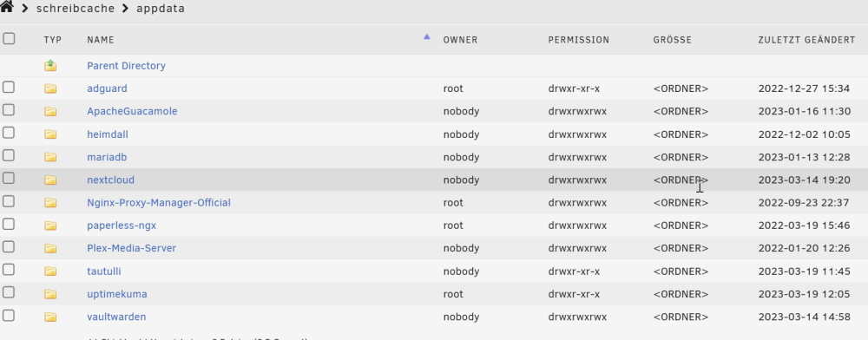Click the ascending sort arrow indicator
This screenshot has height=340, width=868.
tap(426, 36)
